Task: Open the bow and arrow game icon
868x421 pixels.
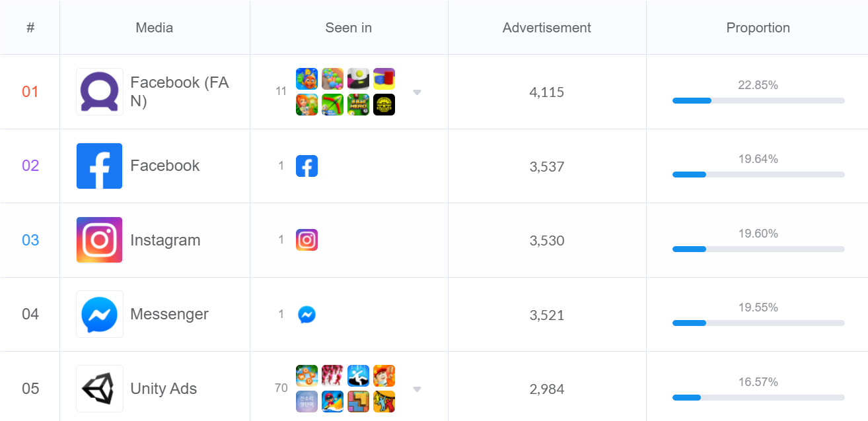Action: tap(332, 105)
